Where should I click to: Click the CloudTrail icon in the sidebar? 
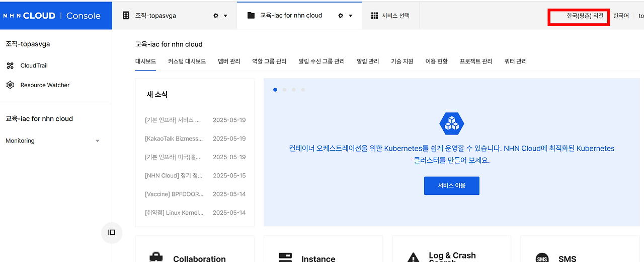pyautogui.click(x=10, y=65)
